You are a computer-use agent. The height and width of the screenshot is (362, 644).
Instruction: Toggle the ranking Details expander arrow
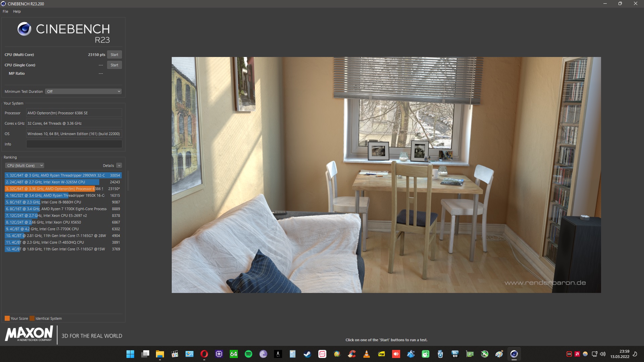pos(119,166)
